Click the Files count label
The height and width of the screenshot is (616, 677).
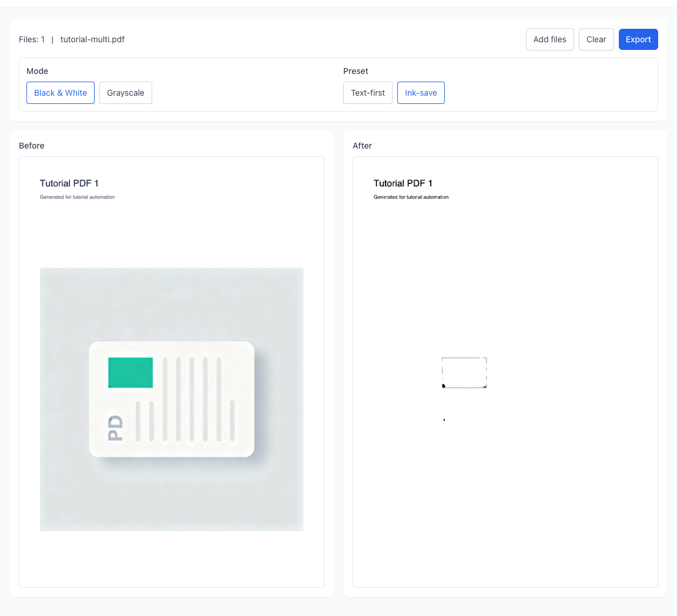(32, 39)
